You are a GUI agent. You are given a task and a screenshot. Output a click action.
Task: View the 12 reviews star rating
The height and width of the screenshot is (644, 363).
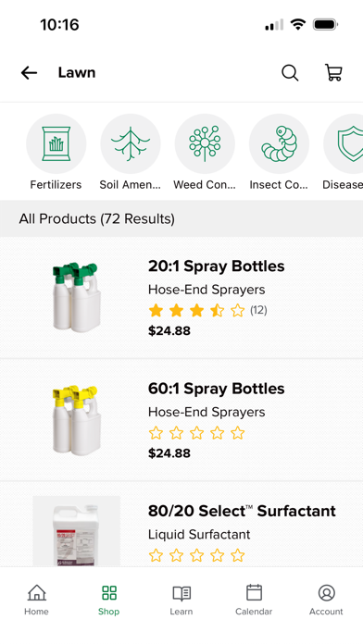coord(207,310)
